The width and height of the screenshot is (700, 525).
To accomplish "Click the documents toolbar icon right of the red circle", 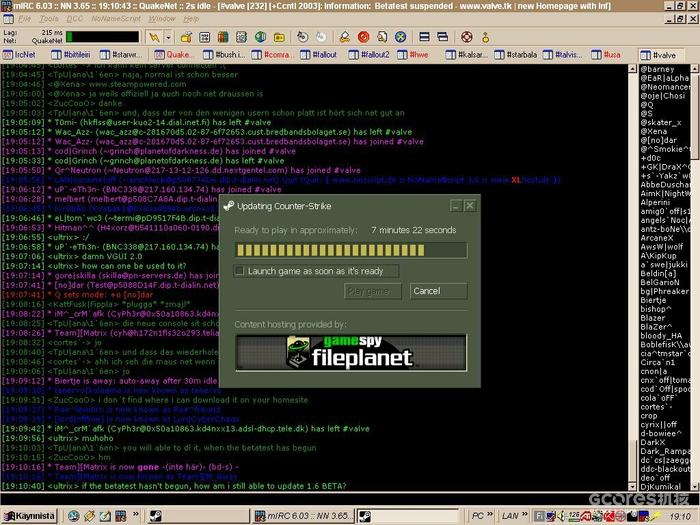I will tap(382, 37).
